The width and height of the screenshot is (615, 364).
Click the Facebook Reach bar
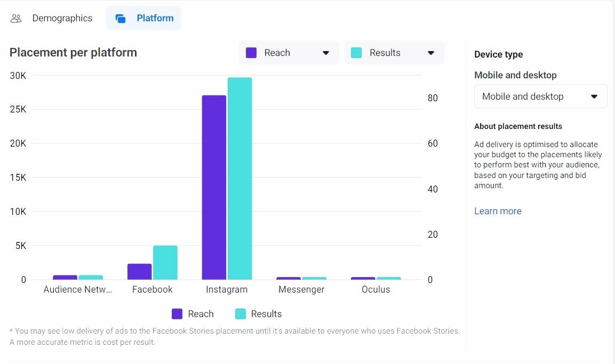click(139, 271)
